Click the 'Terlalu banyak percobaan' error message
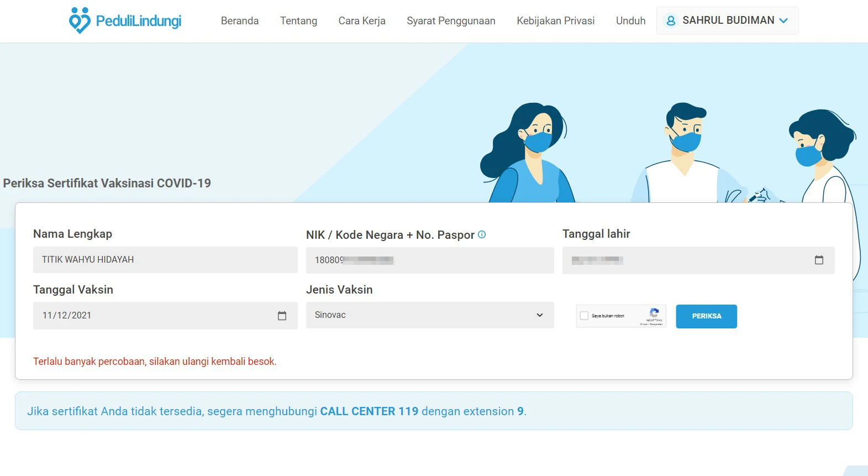Viewport: 868px width, 476px height. coord(155,362)
